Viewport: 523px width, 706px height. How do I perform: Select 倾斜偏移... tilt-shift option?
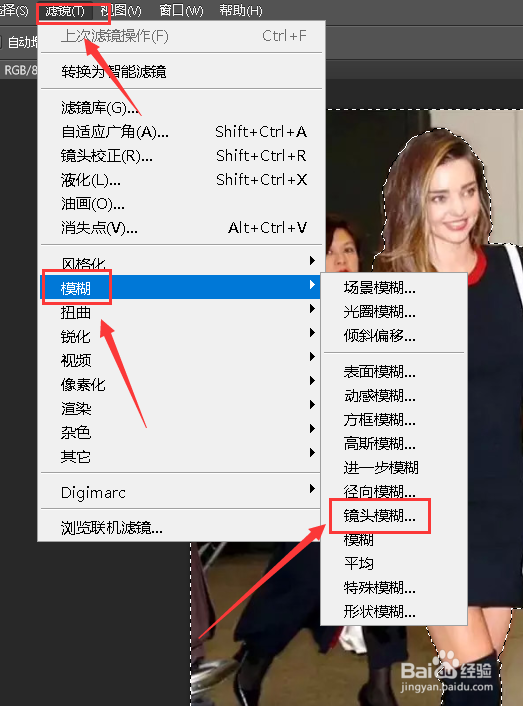coord(394,335)
